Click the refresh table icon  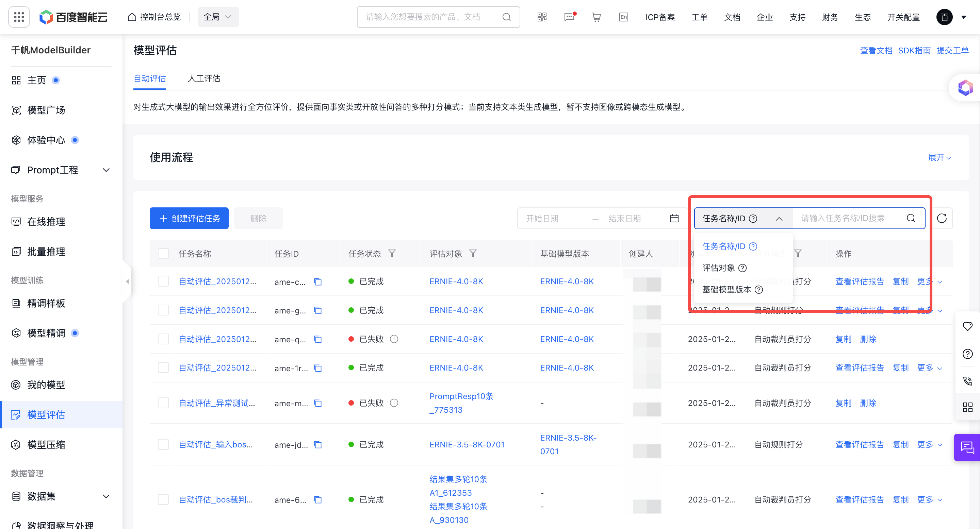(x=942, y=218)
